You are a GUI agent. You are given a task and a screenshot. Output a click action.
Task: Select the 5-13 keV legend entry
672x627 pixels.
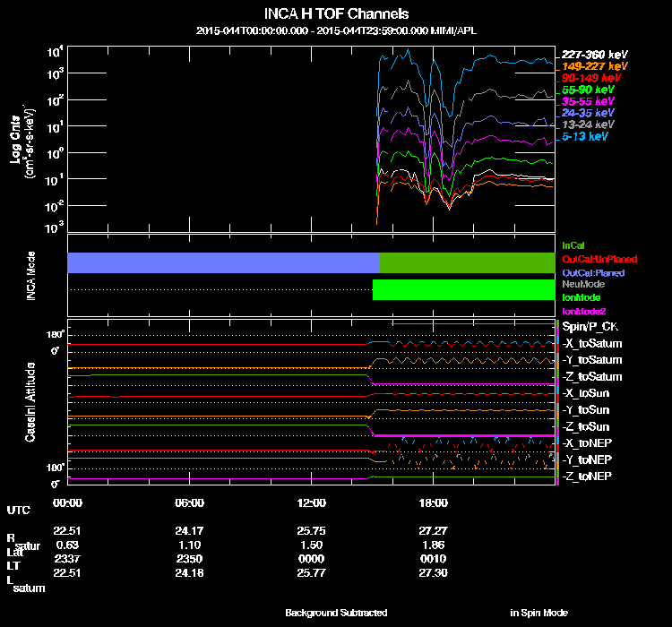click(x=584, y=136)
